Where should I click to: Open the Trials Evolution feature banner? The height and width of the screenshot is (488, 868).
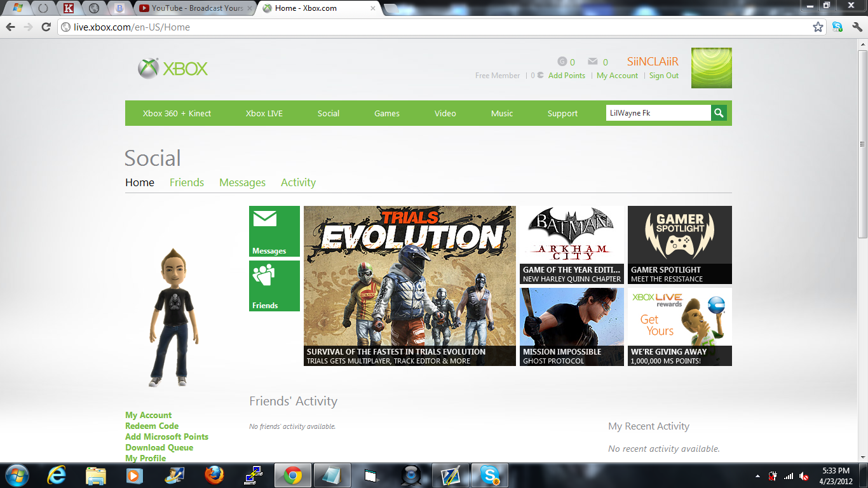click(410, 286)
